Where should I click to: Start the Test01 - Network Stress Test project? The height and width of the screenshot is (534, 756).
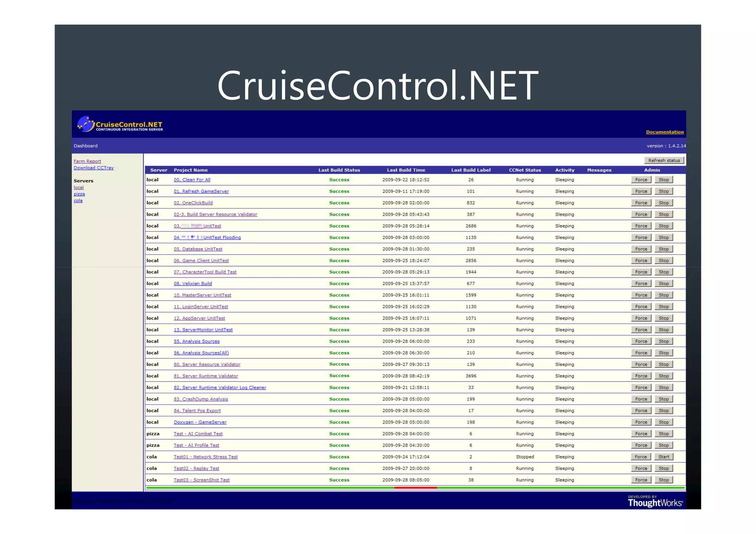pyautogui.click(x=664, y=457)
